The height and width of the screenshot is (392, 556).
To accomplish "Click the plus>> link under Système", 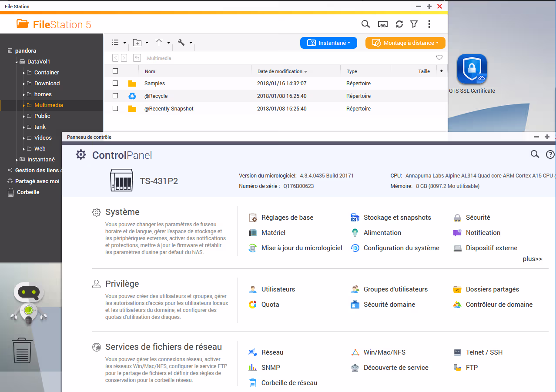I will pos(532,259).
